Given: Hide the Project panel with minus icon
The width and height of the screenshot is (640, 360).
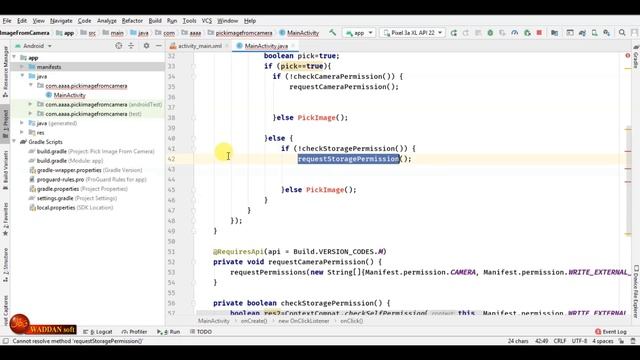Looking at the screenshot, I should [x=158, y=46].
